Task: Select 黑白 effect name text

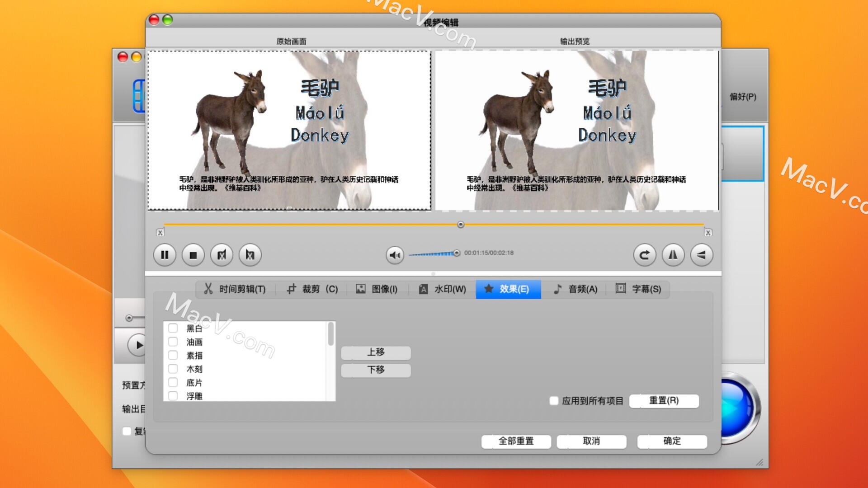Action: click(x=194, y=328)
